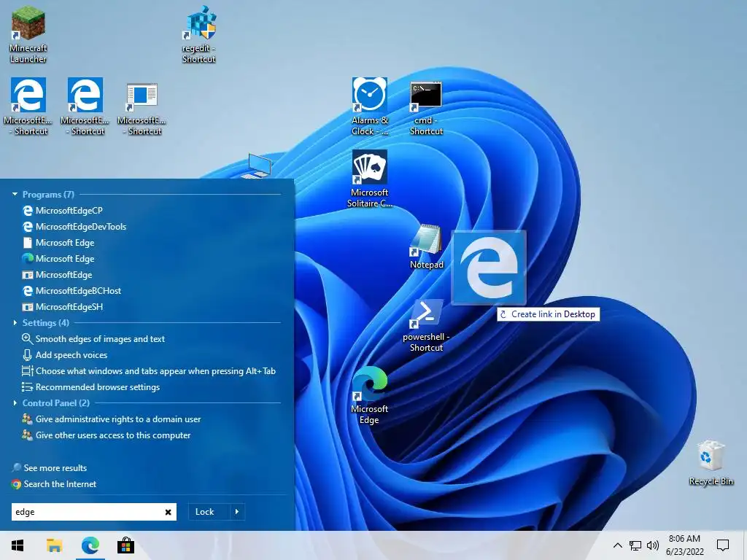Viewport: 747px width, 560px height.
Task: Open File Explorer from the taskbar
Action: click(54, 545)
